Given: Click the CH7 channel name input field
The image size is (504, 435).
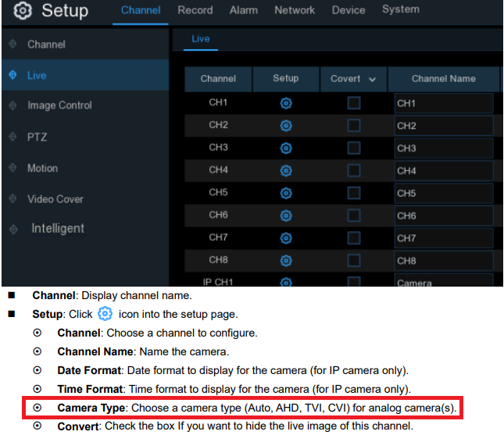Looking at the screenshot, I should 444,238.
